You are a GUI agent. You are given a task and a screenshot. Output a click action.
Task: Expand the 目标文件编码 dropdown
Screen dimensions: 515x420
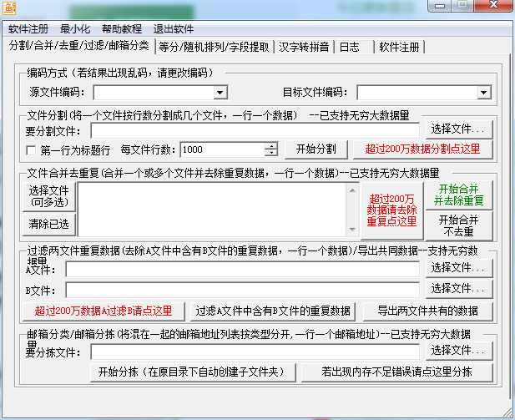point(483,93)
